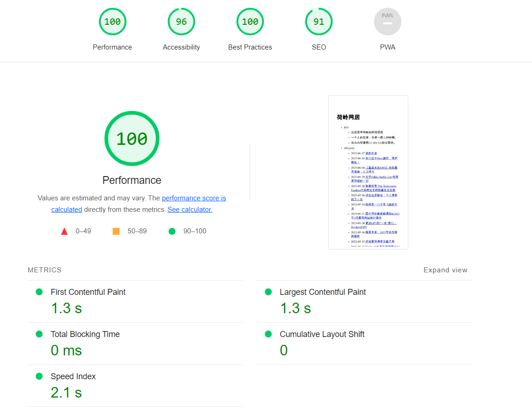Click the Total Blocking Time metric
This screenshot has height=409, width=532.
85,334
